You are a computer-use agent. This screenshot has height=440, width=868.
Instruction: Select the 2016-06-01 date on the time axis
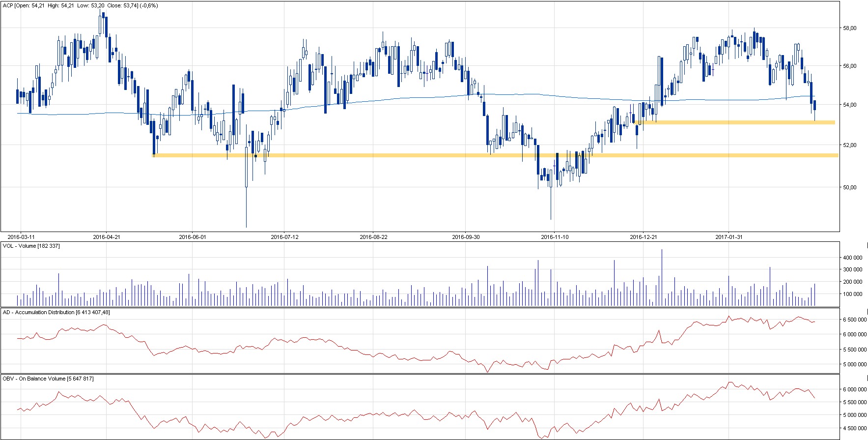click(x=193, y=237)
